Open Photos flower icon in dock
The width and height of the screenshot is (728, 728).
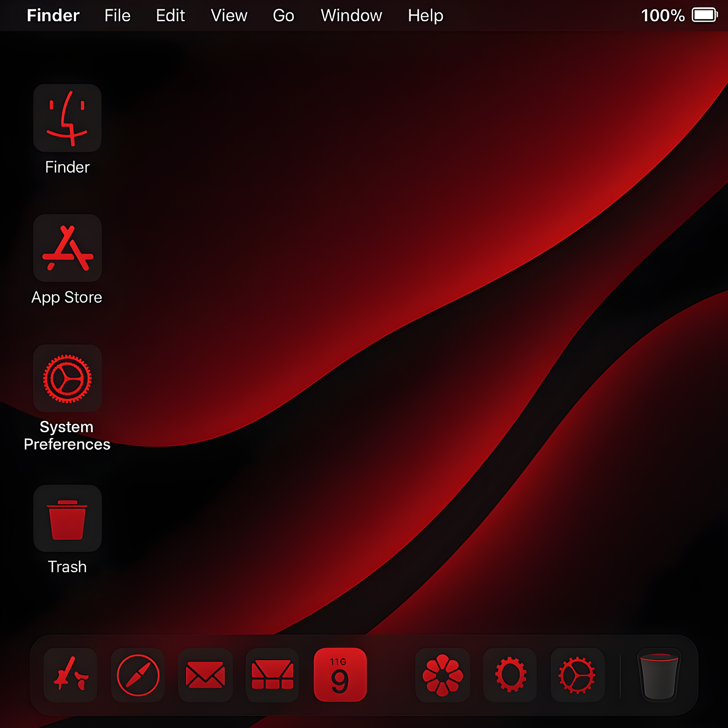pyautogui.click(x=442, y=675)
